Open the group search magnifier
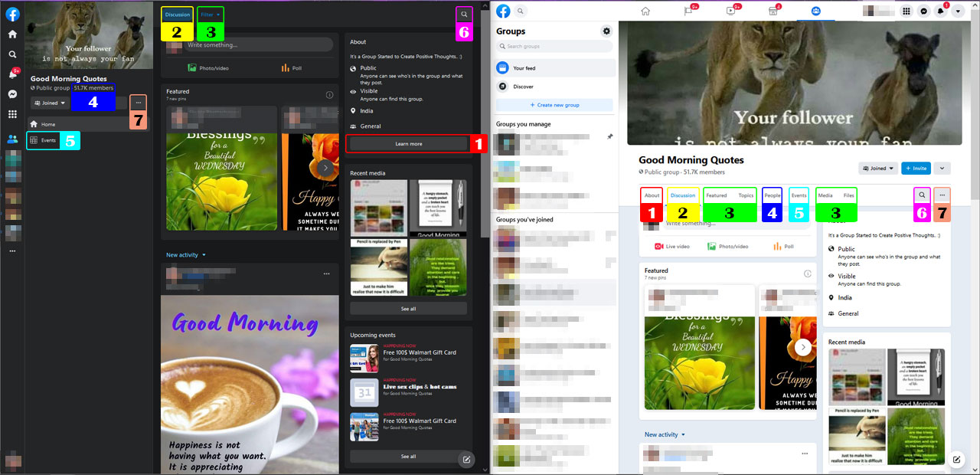 (922, 195)
